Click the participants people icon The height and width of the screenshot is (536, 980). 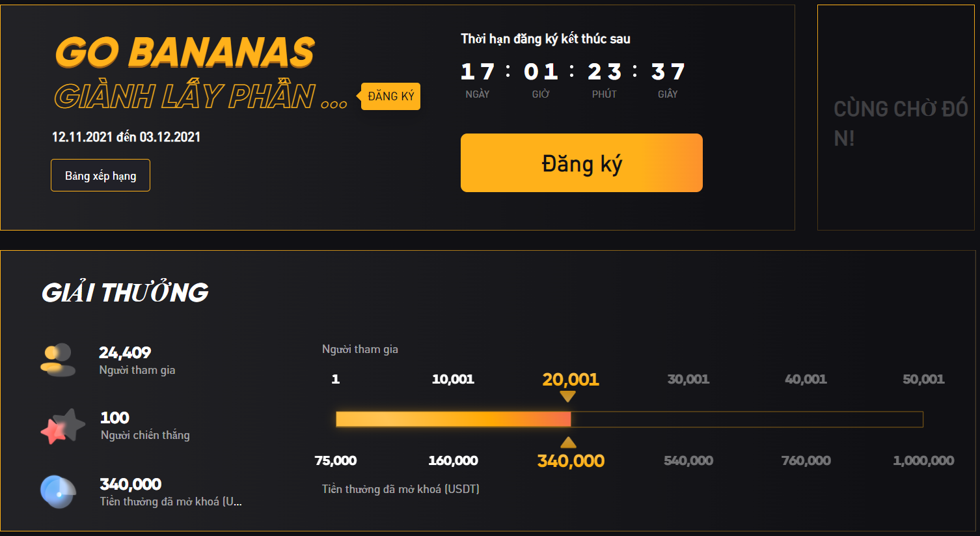pos(58,360)
